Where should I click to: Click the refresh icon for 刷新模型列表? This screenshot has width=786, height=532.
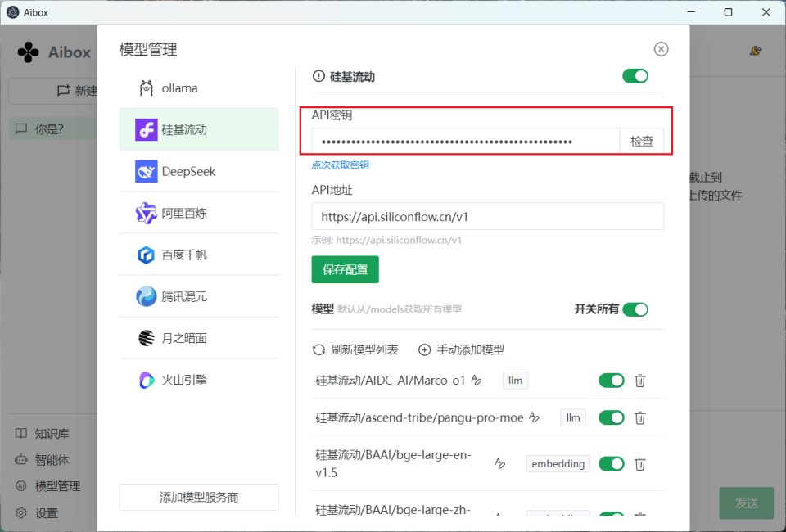318,349
